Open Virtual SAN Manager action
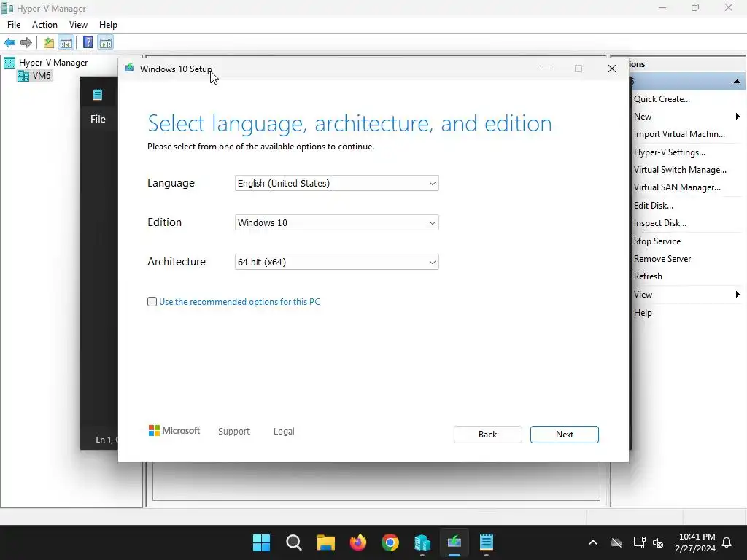This screenshot has height=560, width=747. coord(677,187)
